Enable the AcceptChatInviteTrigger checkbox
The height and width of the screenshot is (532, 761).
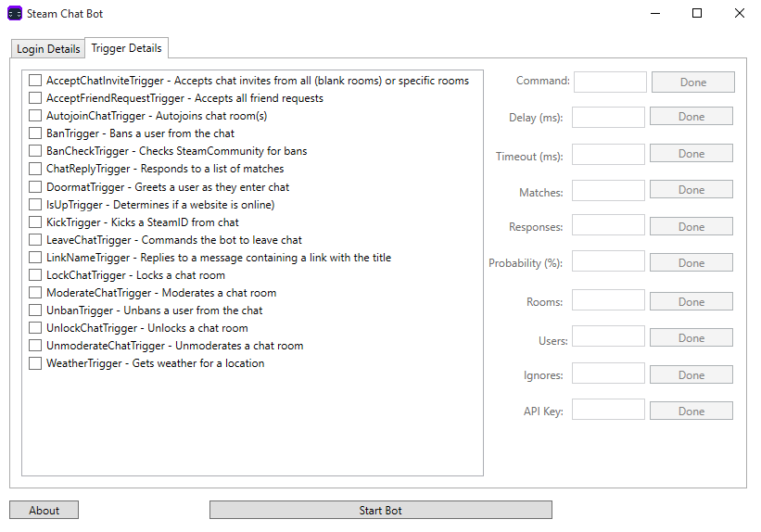[x=35, y=81]
